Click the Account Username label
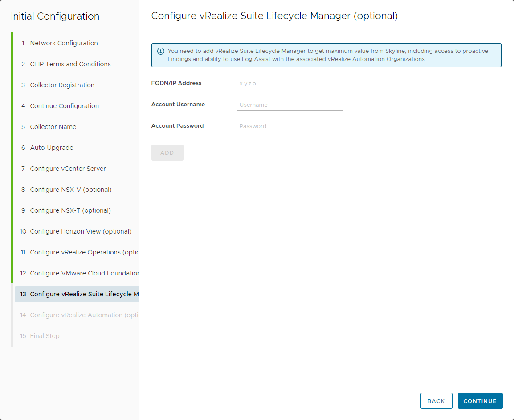 point(178,105)
